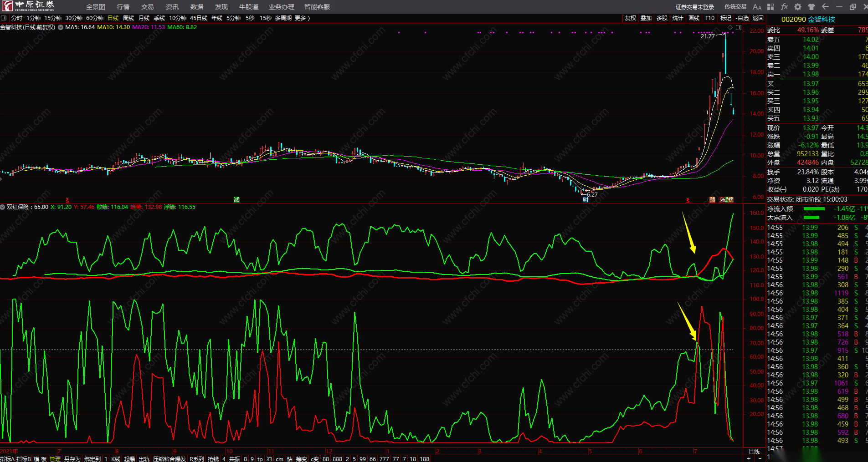Expand the 更多 period options
Screen dimensions: 868x462
tap(303, 18)
